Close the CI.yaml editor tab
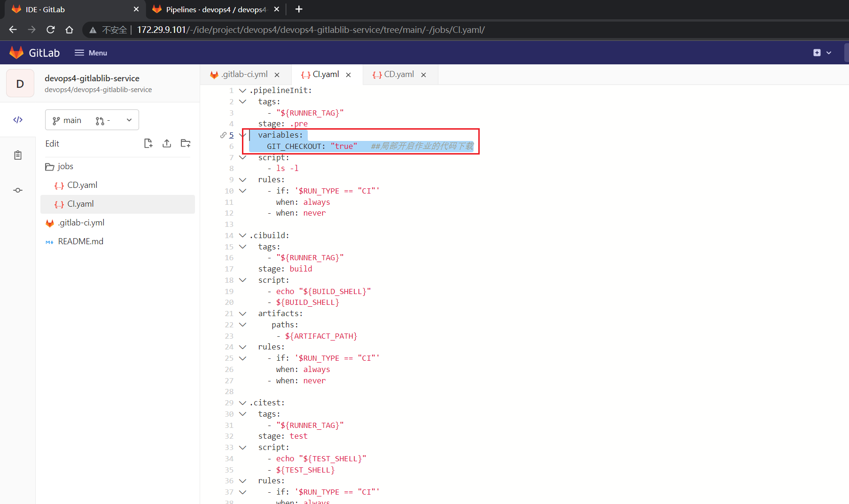Image resolution: width=849 pixels, height=504 pixels. (348, 75)
